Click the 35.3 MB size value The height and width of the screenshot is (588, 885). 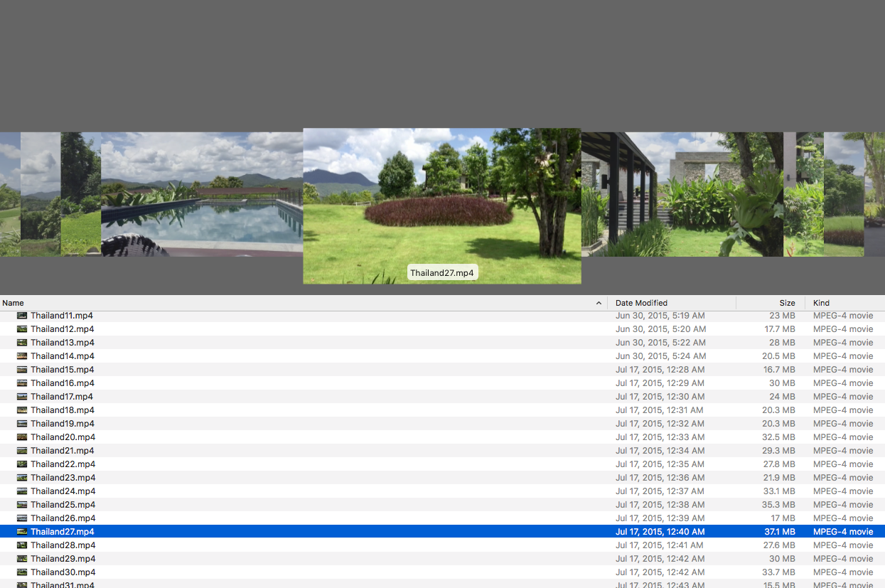[x=780, y=505]
